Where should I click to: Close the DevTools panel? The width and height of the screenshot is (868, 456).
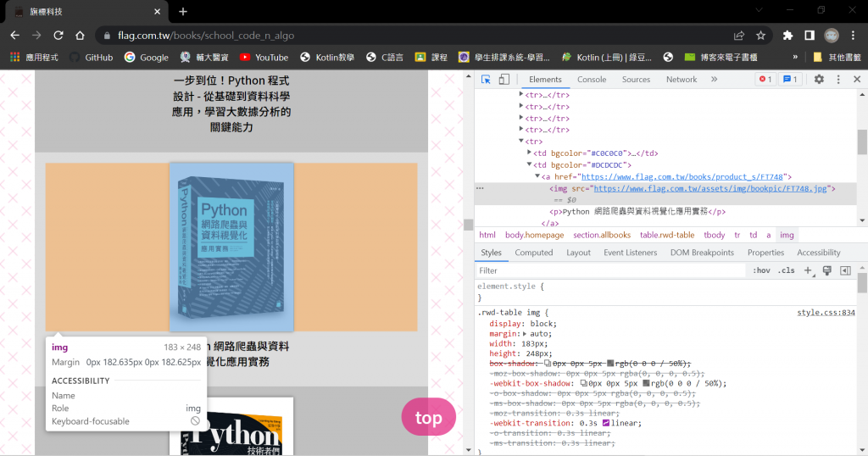pos(857,80)
